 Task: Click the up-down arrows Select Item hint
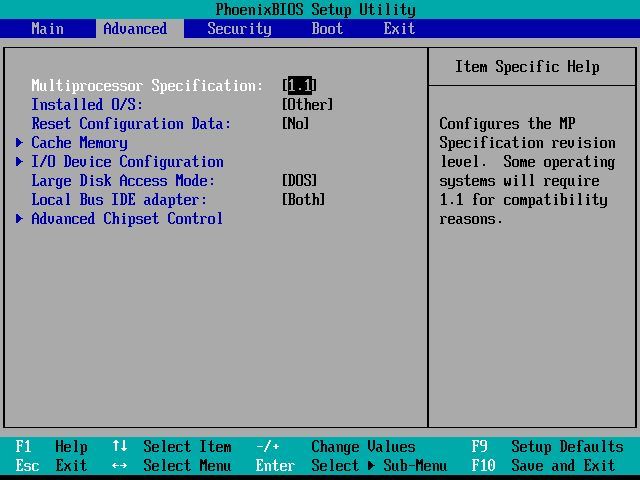point(172,447)
